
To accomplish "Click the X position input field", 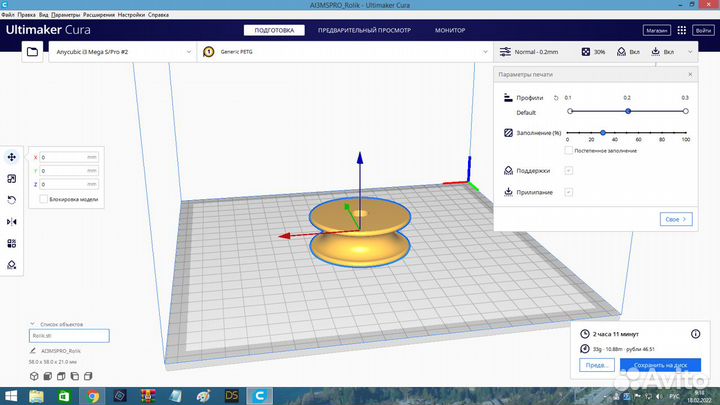I will click(65, 157).
